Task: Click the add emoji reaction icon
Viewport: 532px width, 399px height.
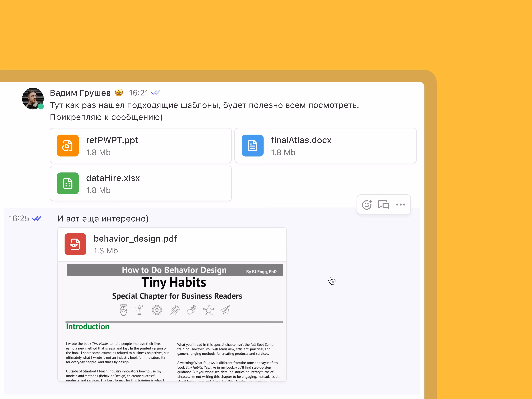Action: click(x=367, y=205)
